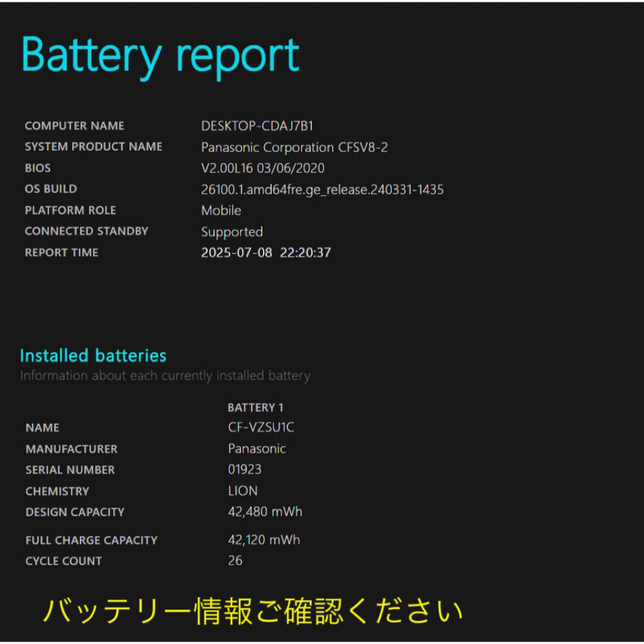
Task: Click 'Panasonic Corporation CFSV8-2' value
Action: pyautogui.click(x=294, y=147)
